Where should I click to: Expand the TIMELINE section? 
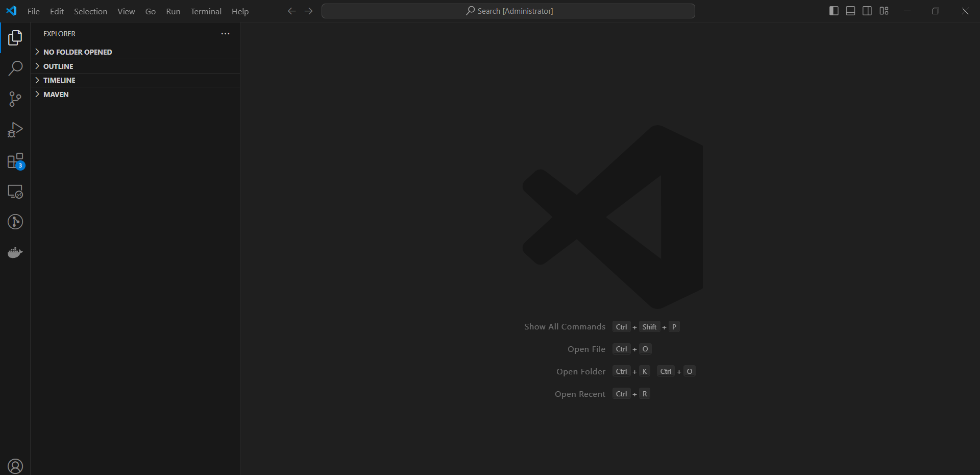(135, 80)
